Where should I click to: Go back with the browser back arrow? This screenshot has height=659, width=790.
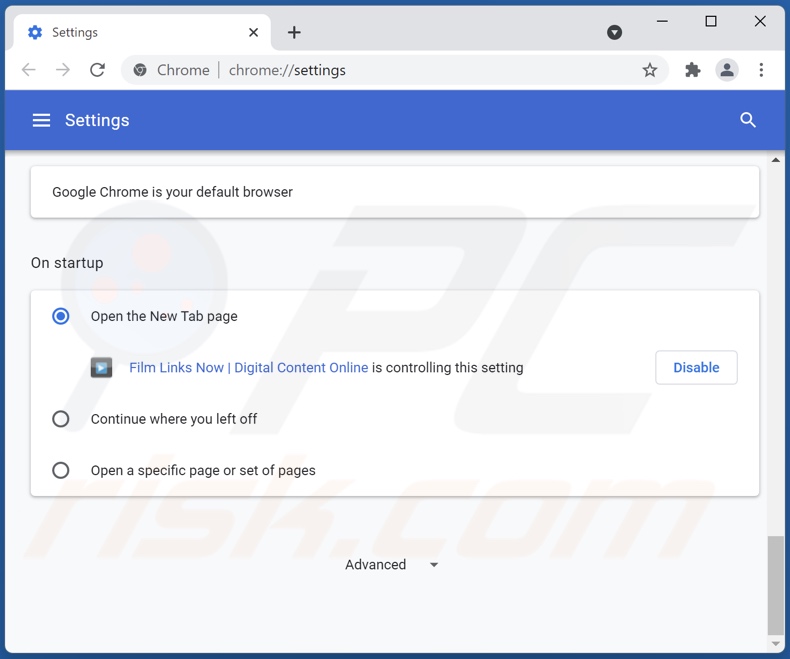pyautogui.click(x=29, y=70)
